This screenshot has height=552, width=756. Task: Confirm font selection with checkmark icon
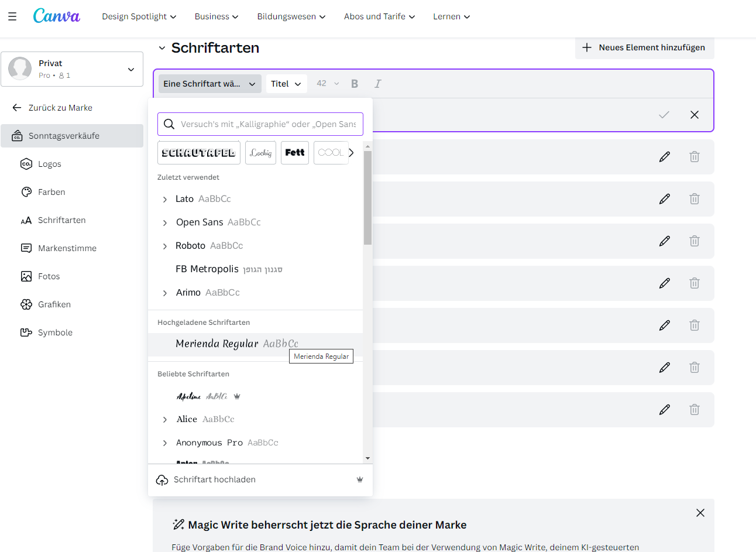664,115
